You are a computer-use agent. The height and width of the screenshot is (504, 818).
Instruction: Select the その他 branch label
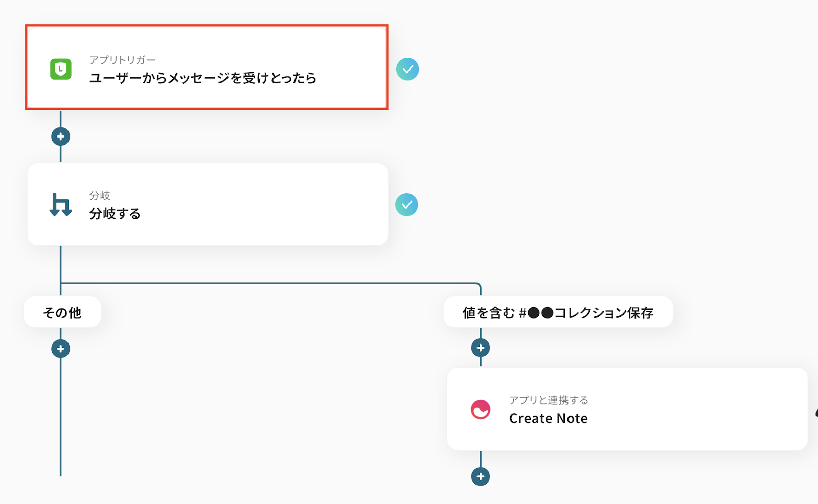tap(62, 312)
